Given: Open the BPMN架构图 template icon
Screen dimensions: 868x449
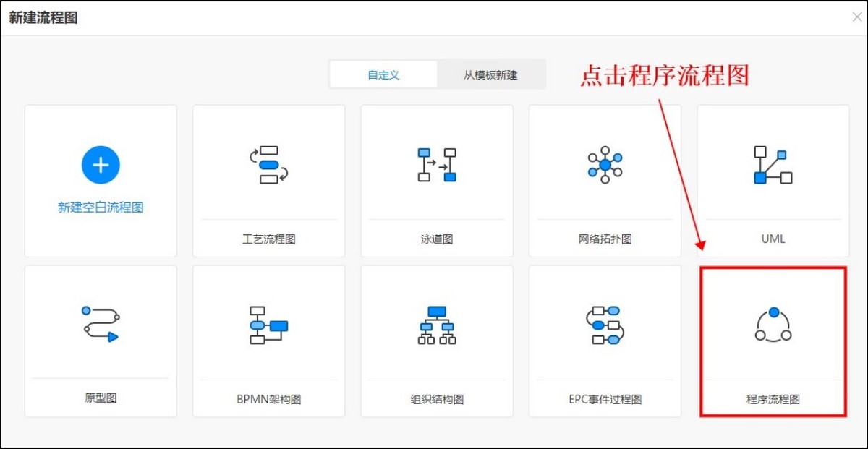Looking at the screenshot, I should (x=268, y=325).
